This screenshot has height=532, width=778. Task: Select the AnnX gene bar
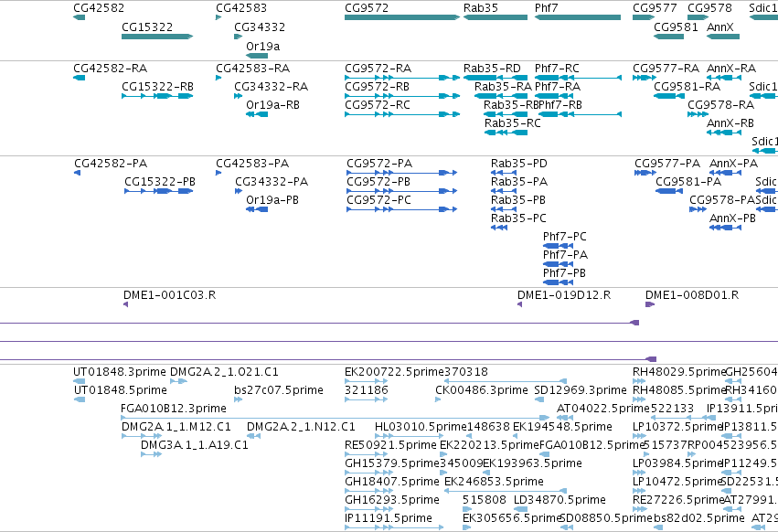point(723,37)
